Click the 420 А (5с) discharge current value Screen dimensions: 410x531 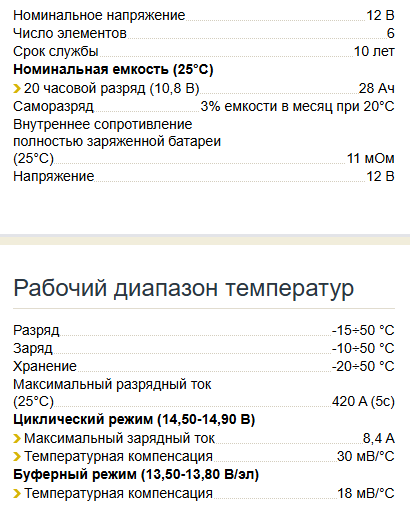pos(363,401)
